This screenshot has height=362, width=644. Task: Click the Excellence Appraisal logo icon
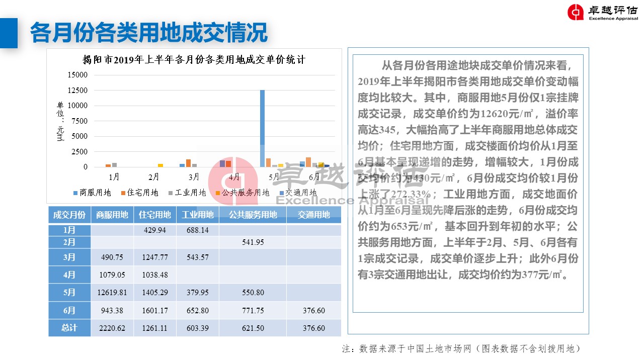(575, 12)
